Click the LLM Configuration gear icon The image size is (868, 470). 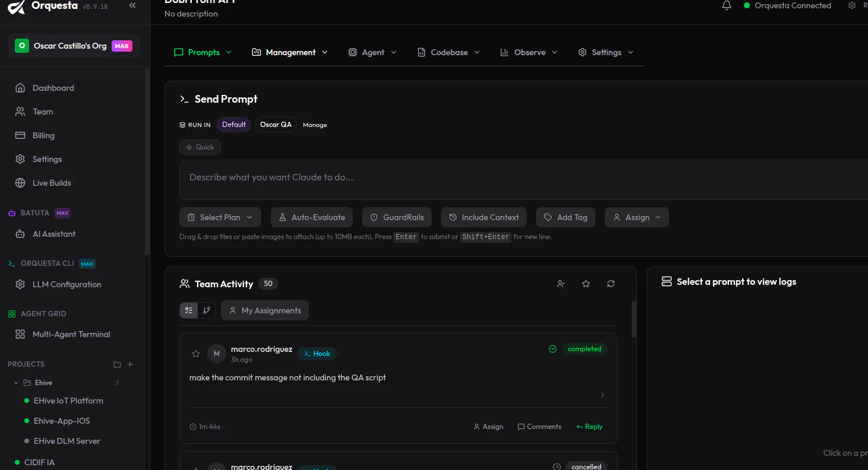20,284
